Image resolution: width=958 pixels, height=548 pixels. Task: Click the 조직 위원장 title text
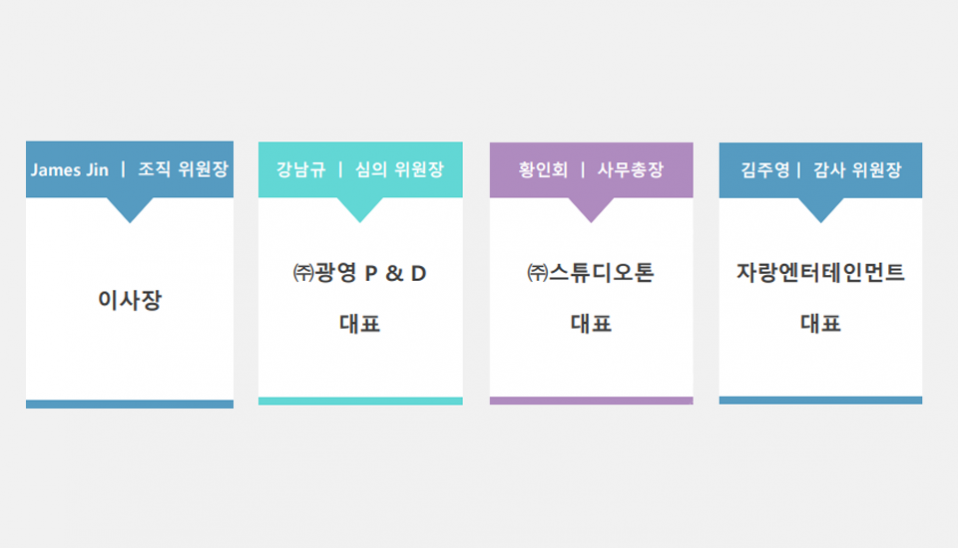coord(183,169)
